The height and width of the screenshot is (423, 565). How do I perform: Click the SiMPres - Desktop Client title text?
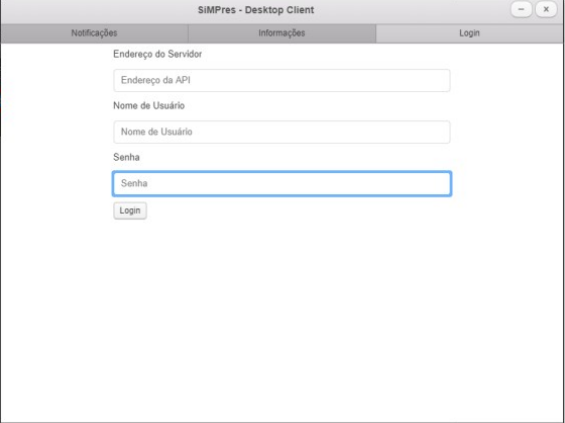256,10
